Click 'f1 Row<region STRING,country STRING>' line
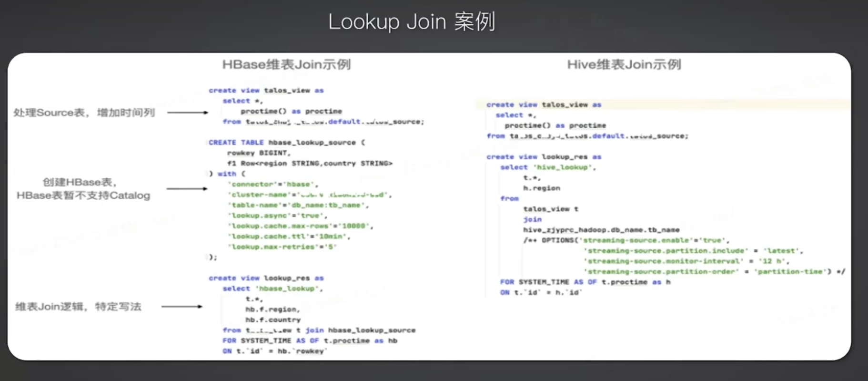Viewport: 868px width, 381px height. tap(310, 164)
